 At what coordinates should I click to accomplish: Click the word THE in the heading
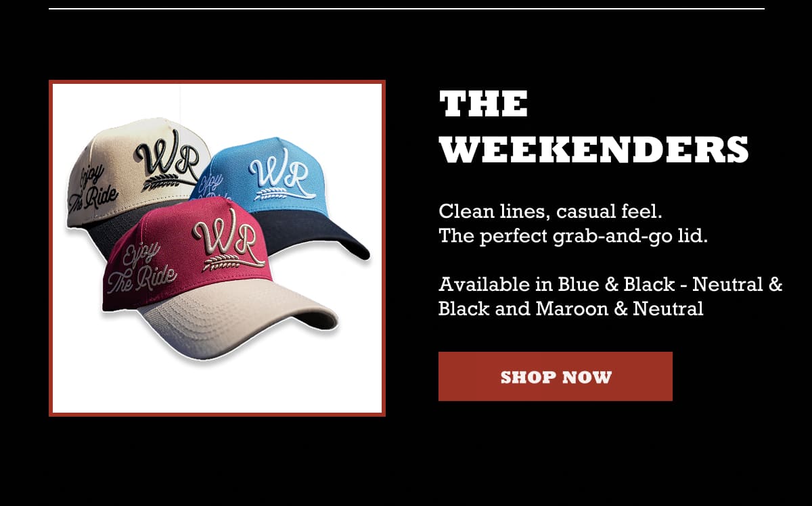point(483,105)
